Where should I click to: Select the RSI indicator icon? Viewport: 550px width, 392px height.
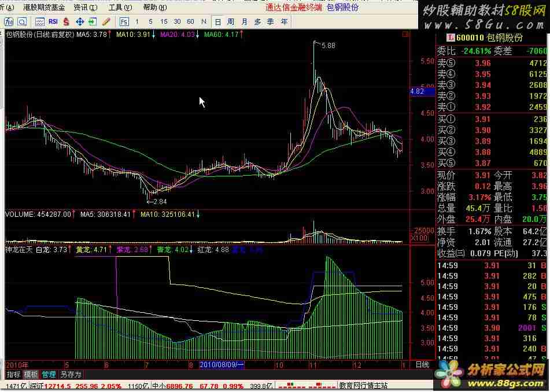click(53, 22)
